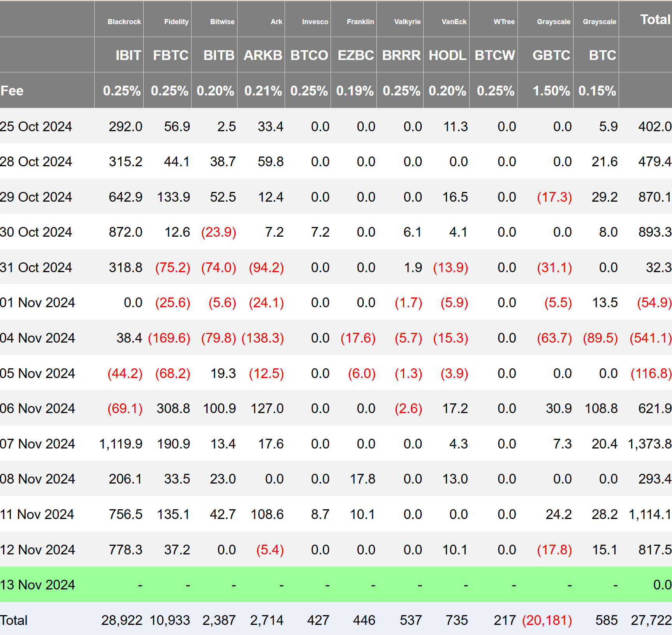Viewport: 672px width, 635px height.
Task: Click IBIT value 1,119.9 on 07 Nov
Action: tap(121, 444)
